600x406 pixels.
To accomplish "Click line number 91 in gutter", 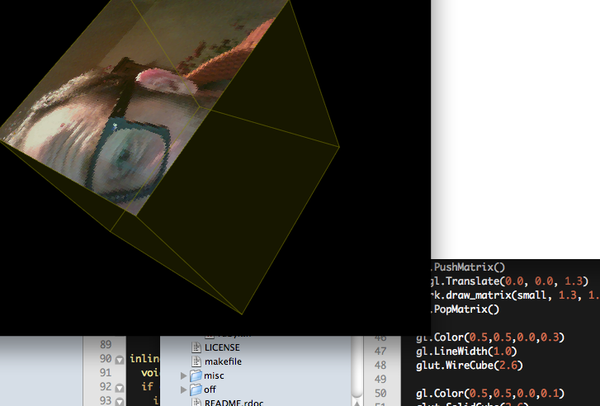I will pyautogui.click(x=106, y=372).
